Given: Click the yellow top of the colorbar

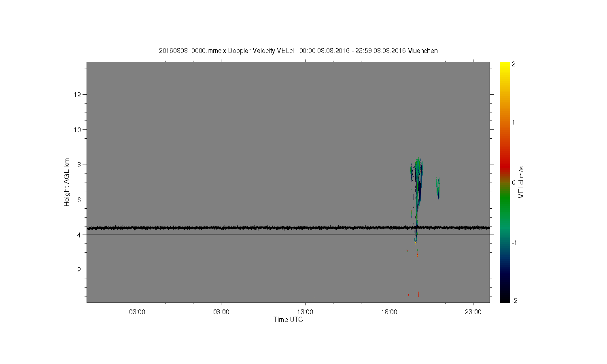Looking at the screenshot, I should [x=505, y=67].
